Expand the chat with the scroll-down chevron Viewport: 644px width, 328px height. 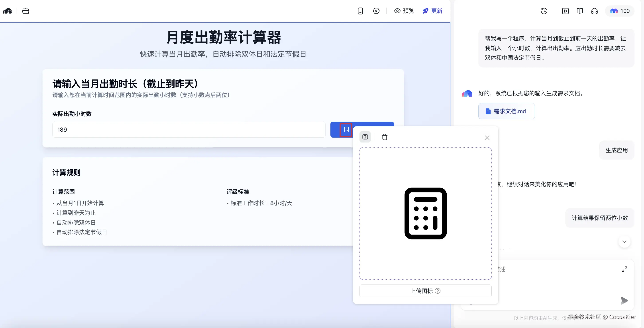(x=624, y=242)
